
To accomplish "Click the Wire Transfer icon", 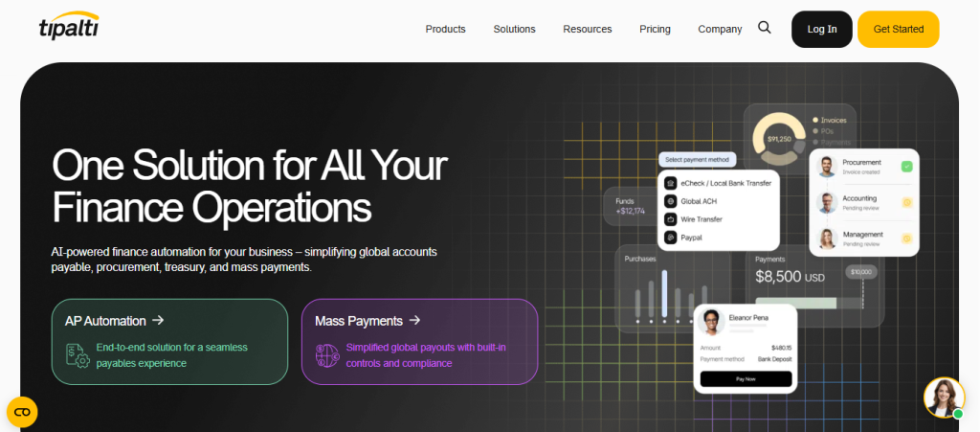I will click(x=671, y=219).
